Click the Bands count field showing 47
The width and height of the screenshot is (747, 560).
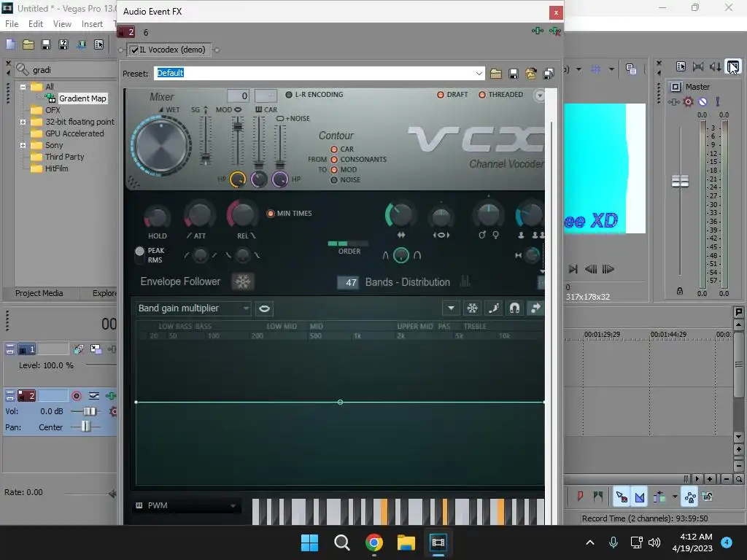[348, 282]
